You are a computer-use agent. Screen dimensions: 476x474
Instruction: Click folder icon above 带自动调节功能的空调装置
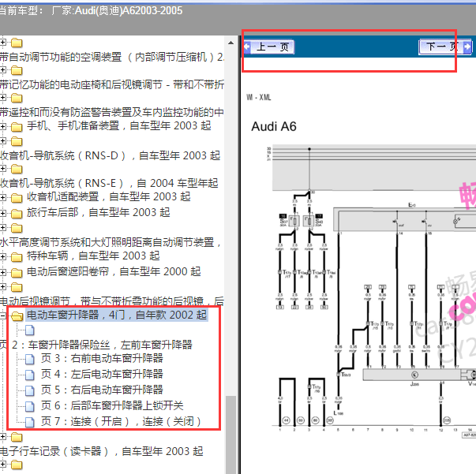pos(17,43)
